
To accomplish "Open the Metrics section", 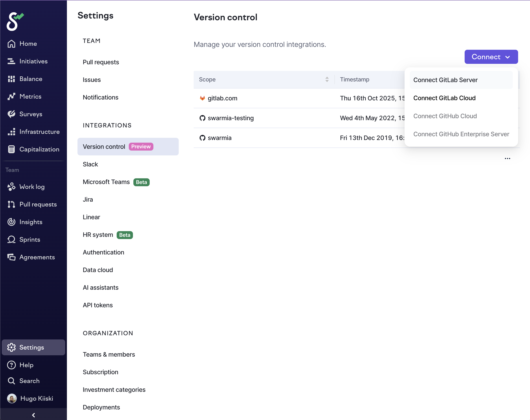I will coord(30,96).
